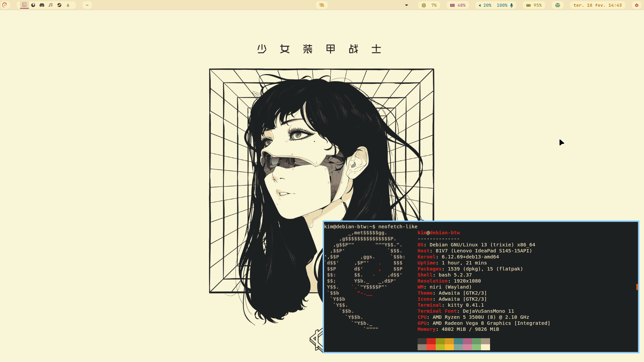This screenshot has width=644, height=362.
Task: Switch to the terminal workspace icon
Action: point(24,5)
